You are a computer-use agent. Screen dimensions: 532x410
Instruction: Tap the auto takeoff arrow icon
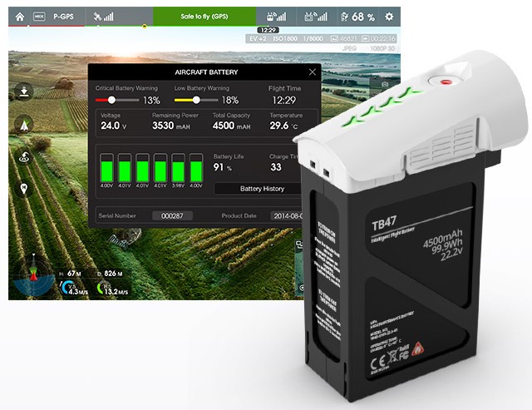[x=24, y=125]
